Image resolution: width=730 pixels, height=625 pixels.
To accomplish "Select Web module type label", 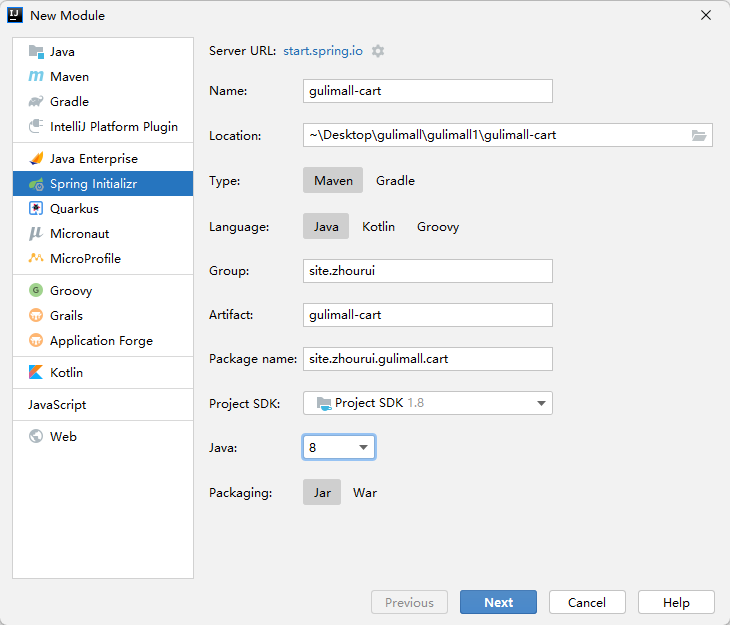I will [63, 436].
